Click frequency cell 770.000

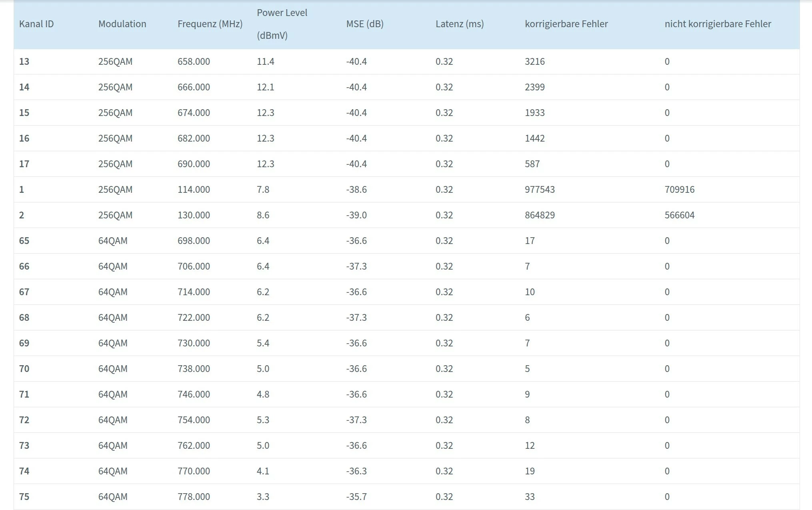coord(194,471)
